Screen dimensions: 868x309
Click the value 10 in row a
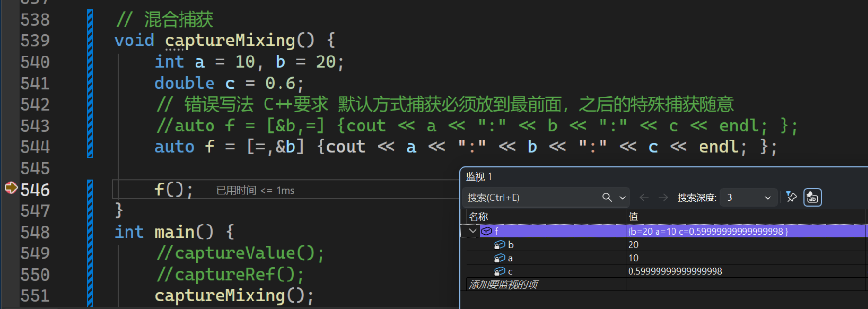[633, 258]
